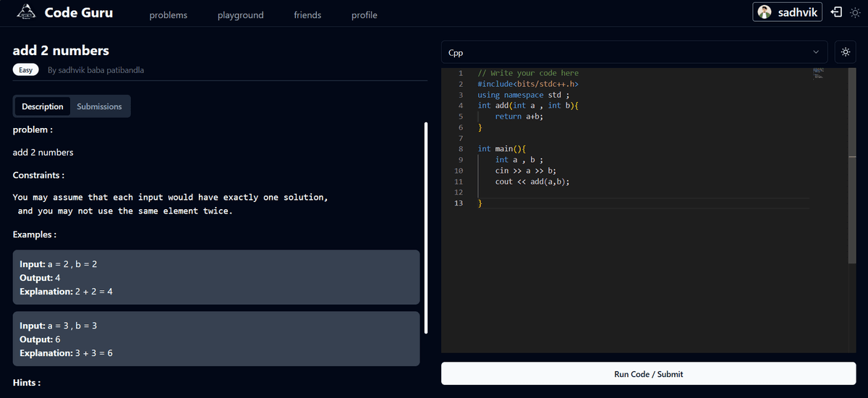Click the Code Guru title text
868x398 pixels.
(79, 12)
